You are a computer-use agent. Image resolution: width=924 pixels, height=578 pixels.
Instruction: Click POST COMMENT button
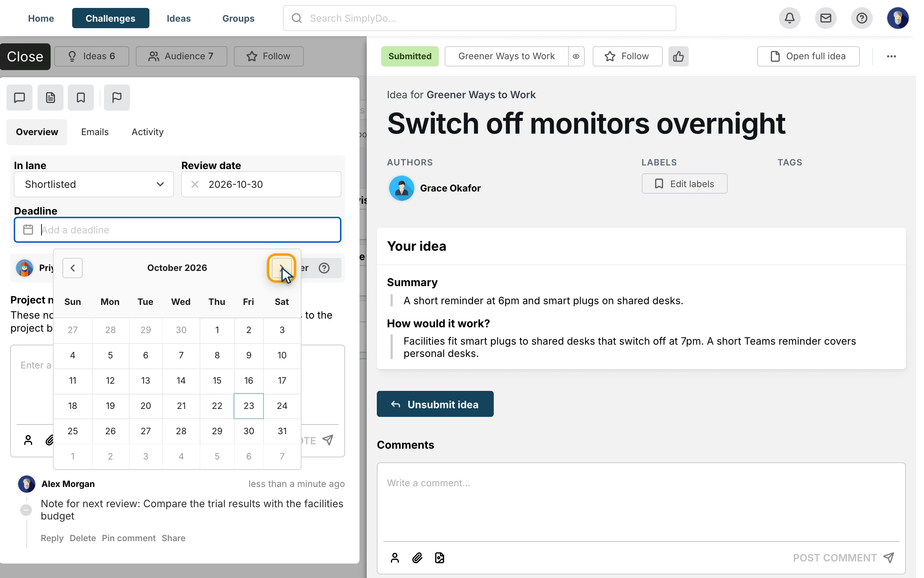tap(843, 558)
